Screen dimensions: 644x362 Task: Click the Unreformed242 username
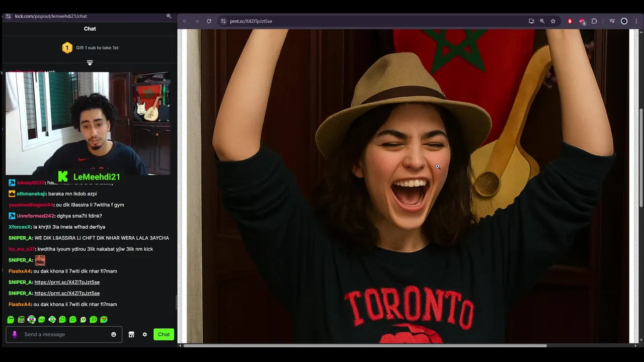coord(35,216)
